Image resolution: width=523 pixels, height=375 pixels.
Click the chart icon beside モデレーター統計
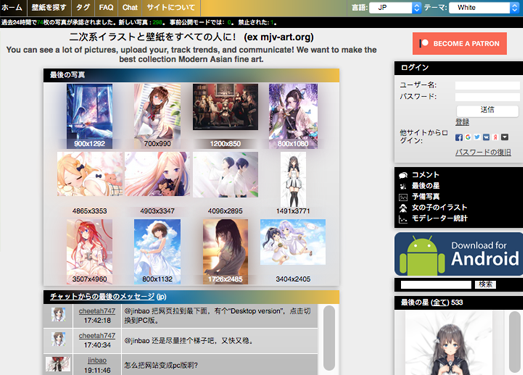(x=403, y=219)
